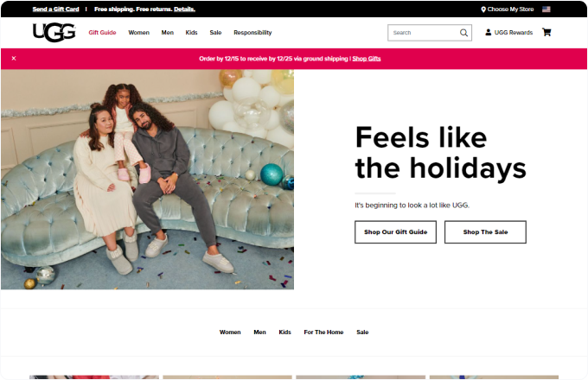This screenshot has width=588, height=380.
Task: Click the US flag country icon
Action: [546, 9]
